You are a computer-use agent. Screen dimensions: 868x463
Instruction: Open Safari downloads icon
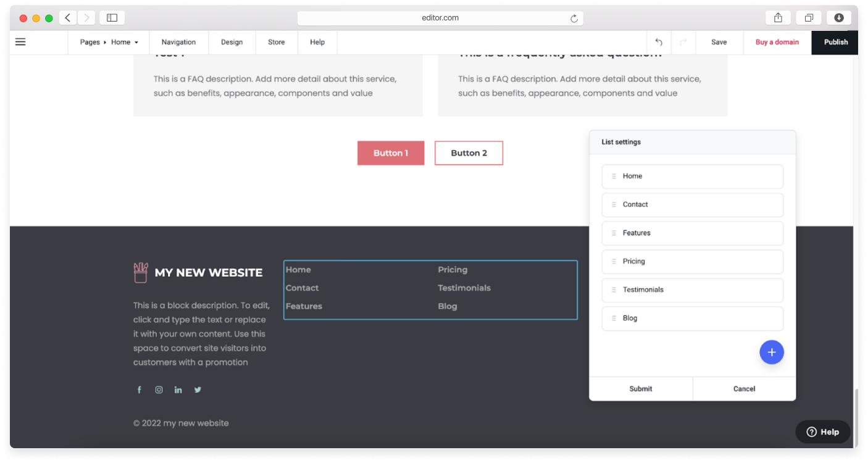pos(839,18)
